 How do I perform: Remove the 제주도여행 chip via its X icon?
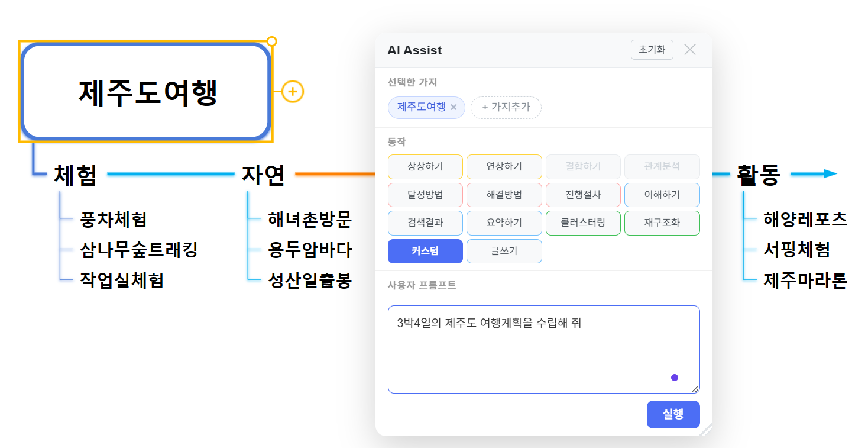pyautogui.click(x=454, y=108)
